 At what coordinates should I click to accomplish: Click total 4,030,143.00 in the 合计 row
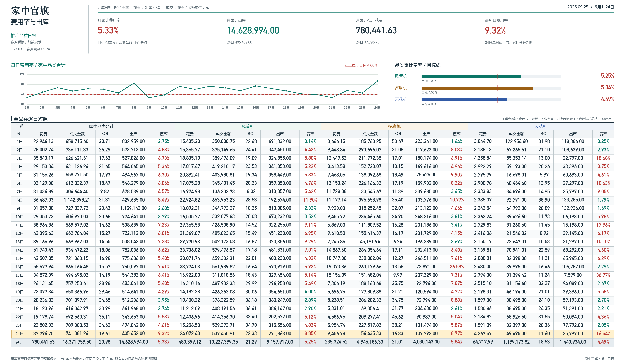[x=426, y=342]
